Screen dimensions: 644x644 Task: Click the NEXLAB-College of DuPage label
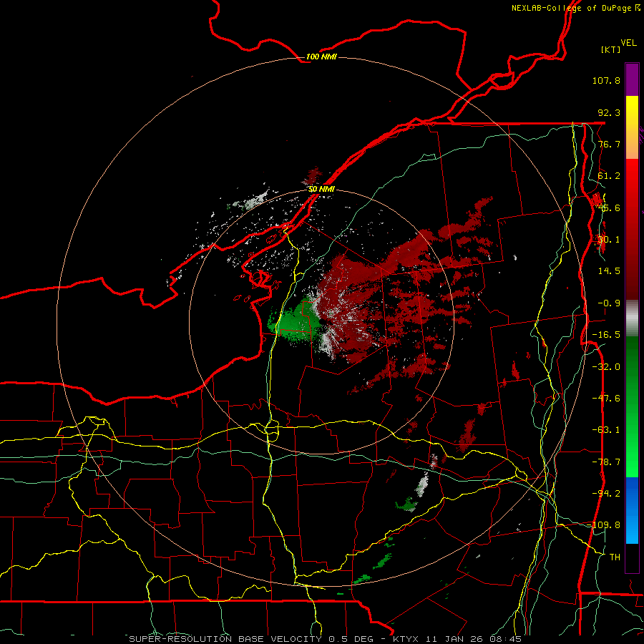tap(572, 8)
